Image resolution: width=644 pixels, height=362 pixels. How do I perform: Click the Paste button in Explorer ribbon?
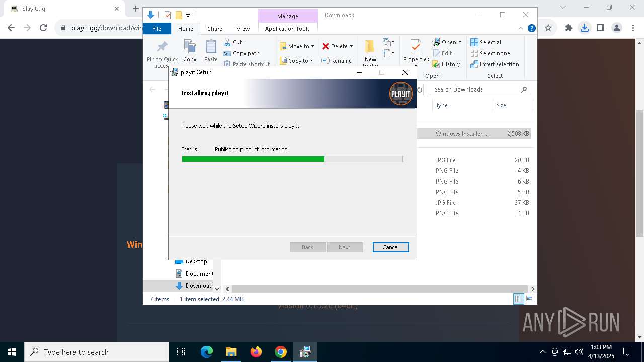[x=211, y=51]
